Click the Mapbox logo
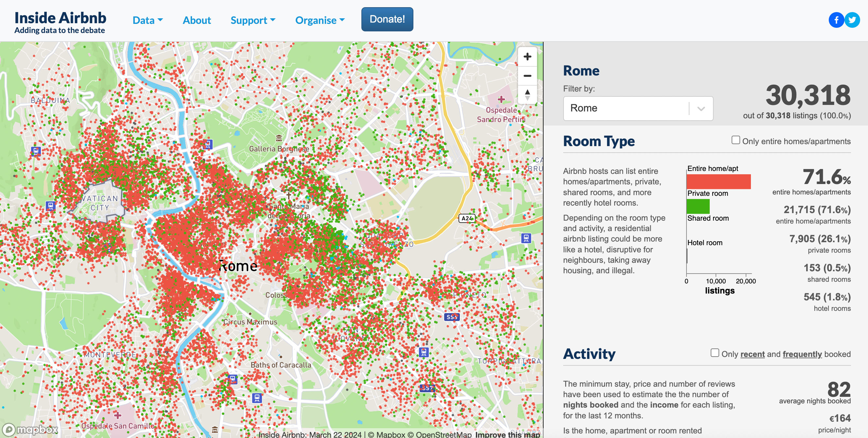Viewport: 868px width, 438px height. 30,429
